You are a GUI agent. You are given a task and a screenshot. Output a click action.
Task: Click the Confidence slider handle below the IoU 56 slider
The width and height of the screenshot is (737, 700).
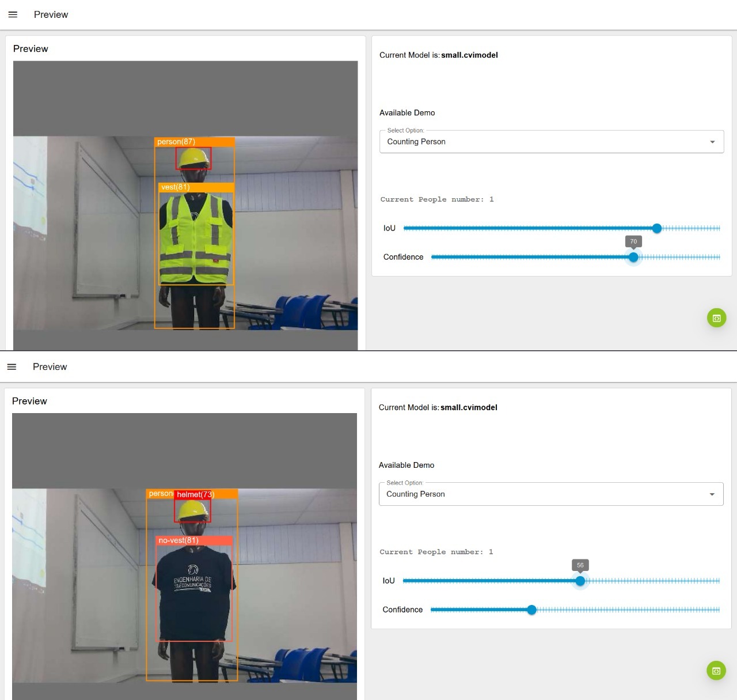532,610
